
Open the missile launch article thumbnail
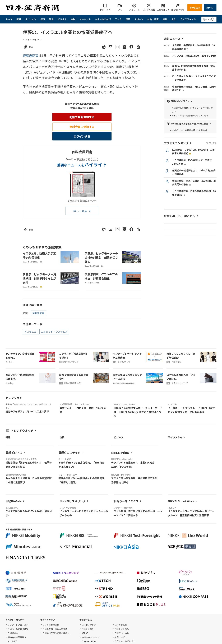[70, 257]
